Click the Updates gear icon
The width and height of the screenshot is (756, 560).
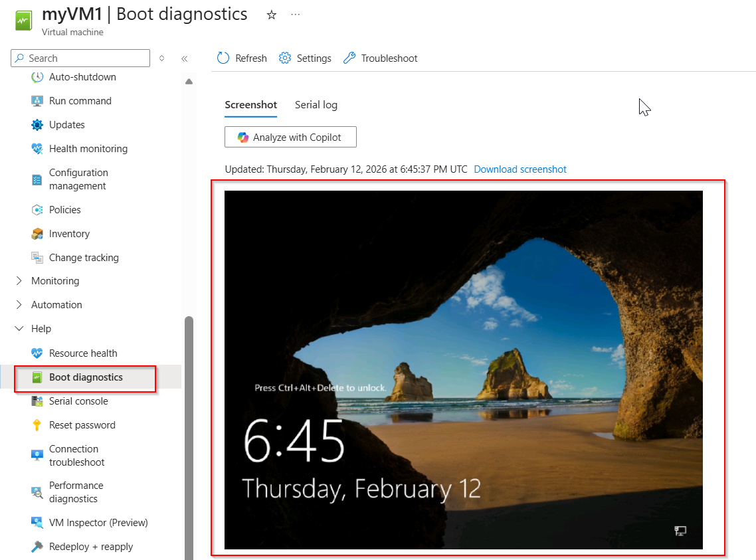[37, 125]
